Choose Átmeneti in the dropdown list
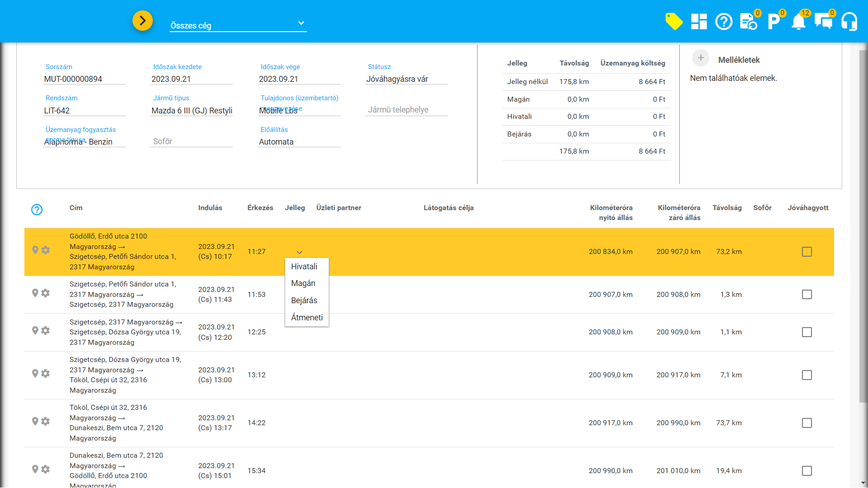868x488 pixels. click(x=307, y=318)
